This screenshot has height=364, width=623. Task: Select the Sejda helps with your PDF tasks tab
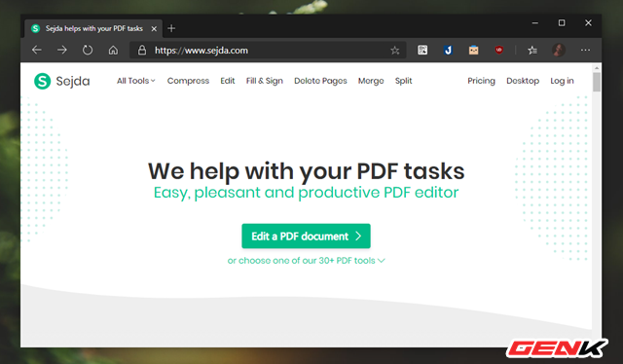tap(93, 28)
